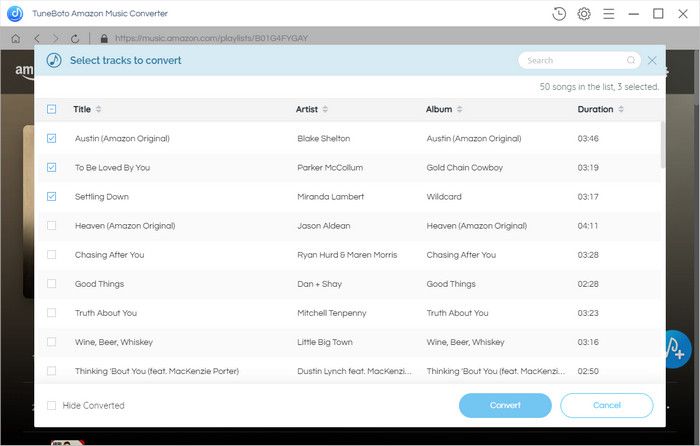The image size is (700, 446).
Task: Click the home icon in navigation bar
Action: [15, 38]
